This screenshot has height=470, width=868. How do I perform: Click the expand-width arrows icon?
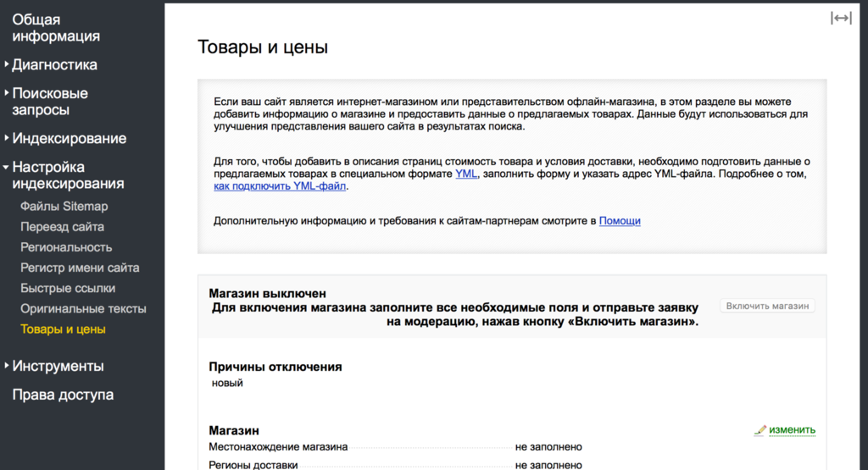(840, 19)
